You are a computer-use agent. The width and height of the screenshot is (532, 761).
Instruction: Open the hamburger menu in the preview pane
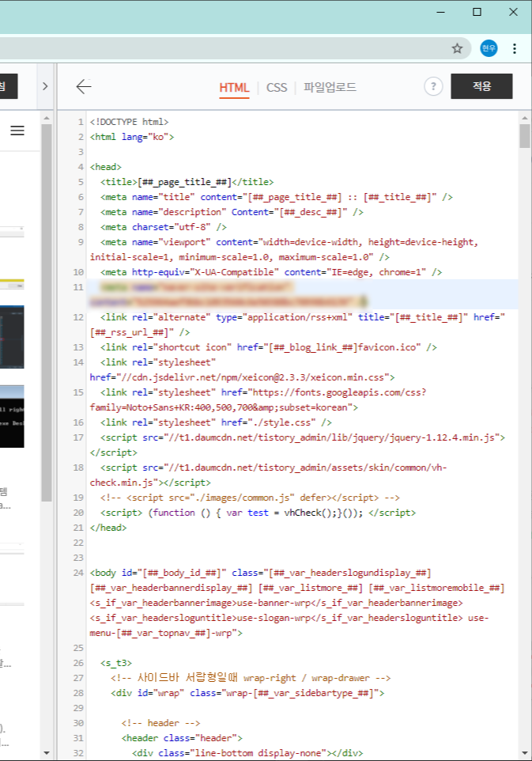point(17,131)
